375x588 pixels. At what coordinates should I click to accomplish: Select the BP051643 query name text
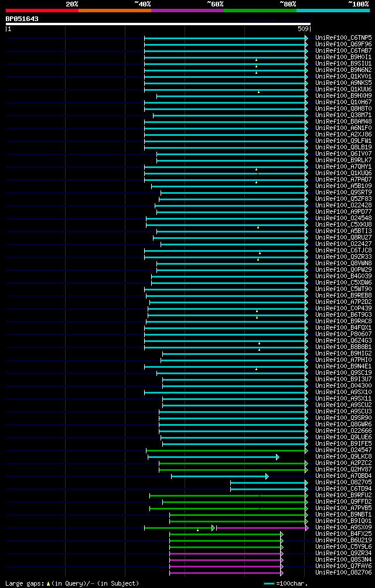coord(22,19)
